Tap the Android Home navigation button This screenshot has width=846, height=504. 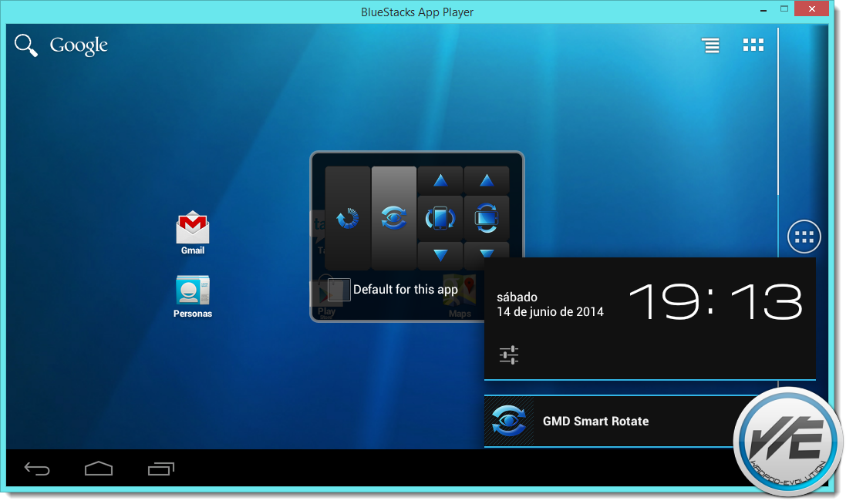pyautogui.click(x=99, y=469)
